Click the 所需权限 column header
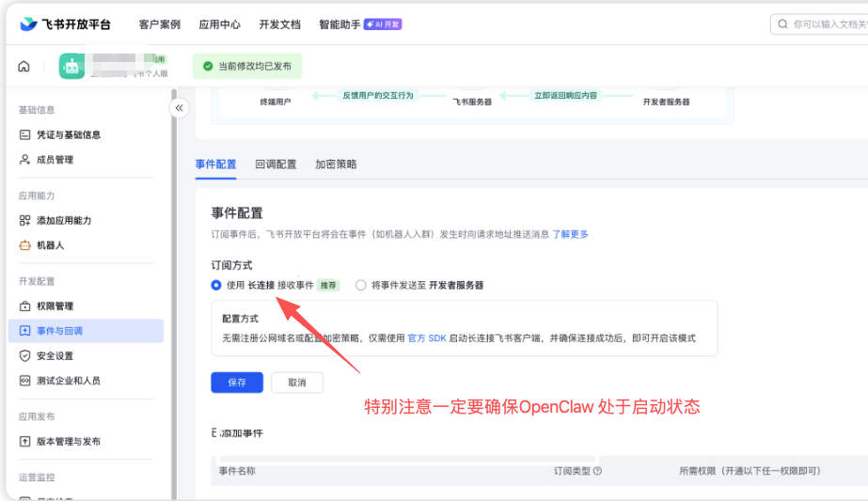This screenshot has width=868, height=501. (x=750, y=471)
